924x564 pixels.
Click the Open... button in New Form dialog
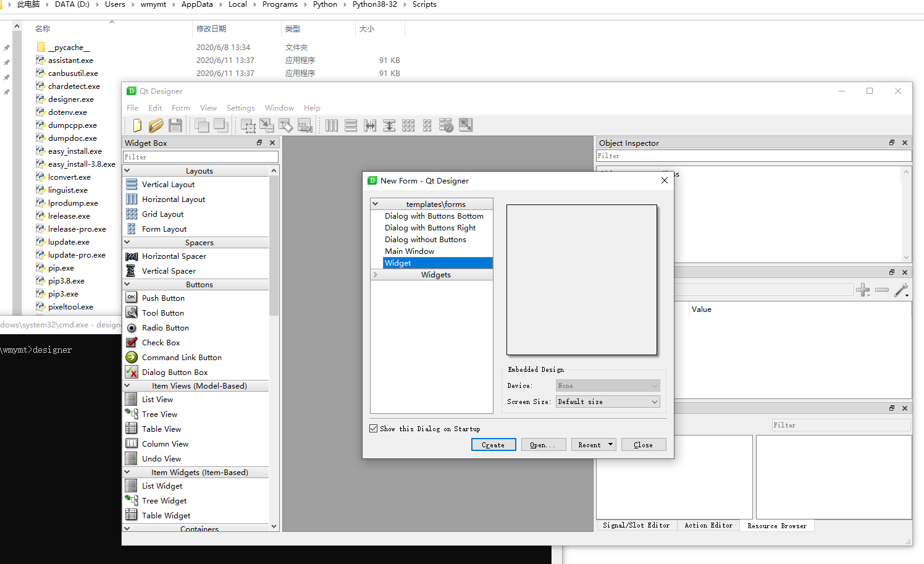pos(544,445)
